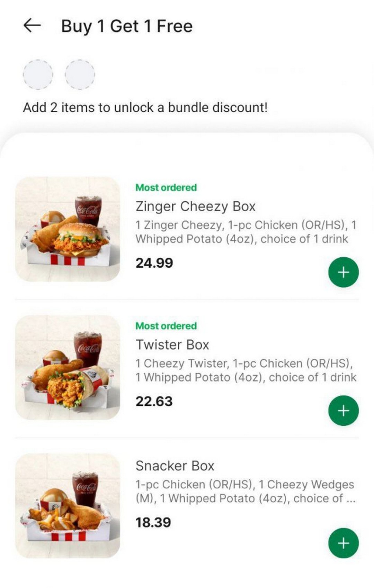The height and width of the screenshot is (588, 374).
Task: Click the 18.39 price
Action: [153, 523]
